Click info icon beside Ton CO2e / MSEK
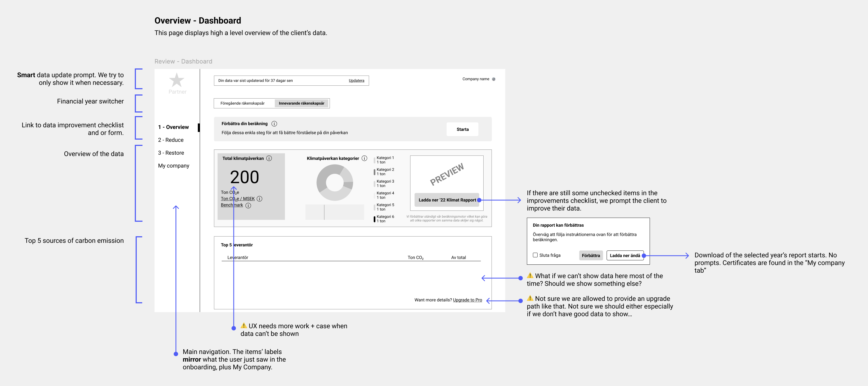This screenshot has width=868, height=386. (259, 198)
